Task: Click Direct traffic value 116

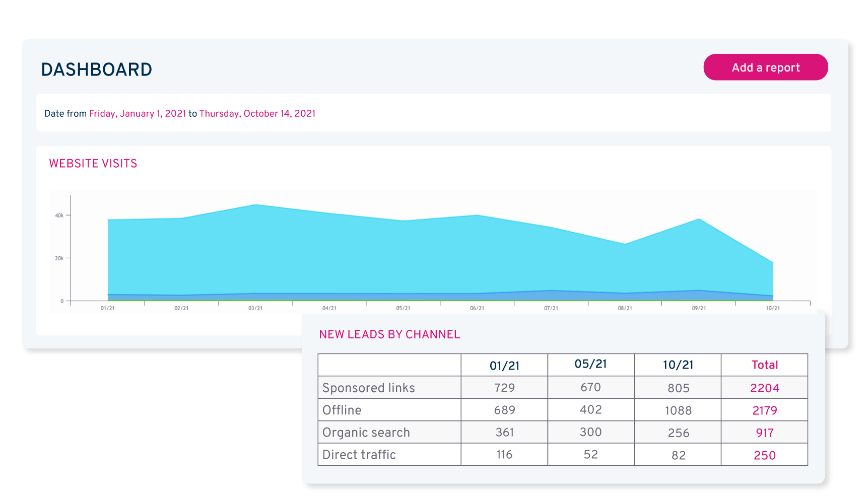Action: 504,455
